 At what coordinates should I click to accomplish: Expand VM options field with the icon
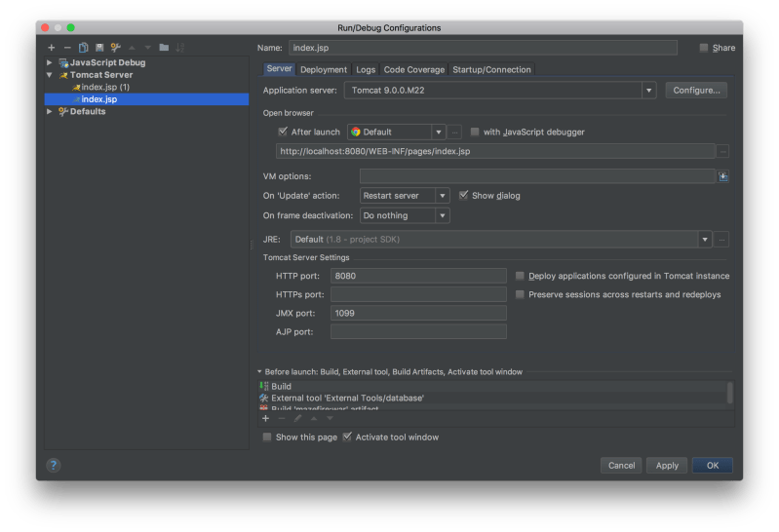722,176
